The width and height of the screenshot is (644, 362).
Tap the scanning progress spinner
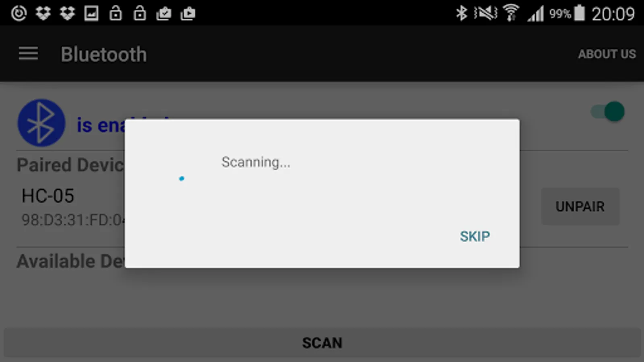coord(182,179)
